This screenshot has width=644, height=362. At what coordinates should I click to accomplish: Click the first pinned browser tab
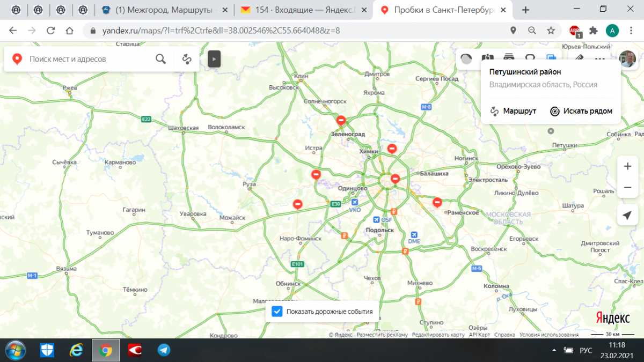[16, 10]
